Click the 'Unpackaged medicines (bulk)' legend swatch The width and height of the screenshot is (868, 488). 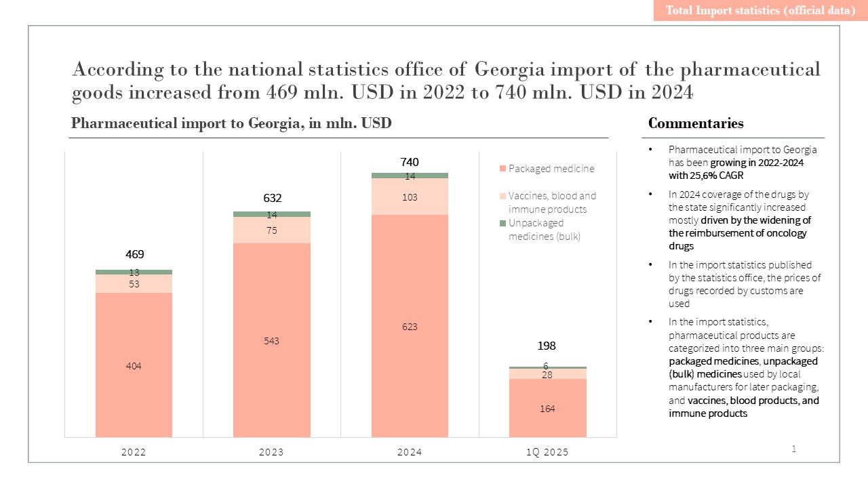tap(502, 223)
